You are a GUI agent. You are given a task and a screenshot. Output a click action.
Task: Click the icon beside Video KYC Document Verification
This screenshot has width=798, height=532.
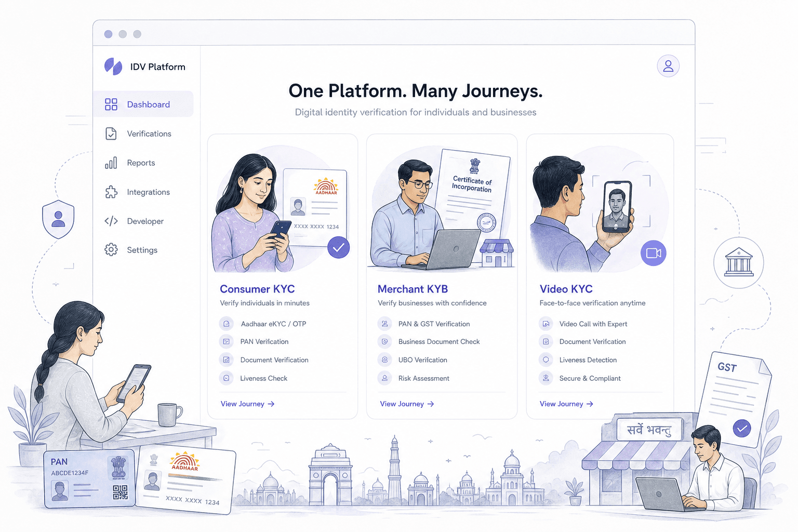coord(546,341)
